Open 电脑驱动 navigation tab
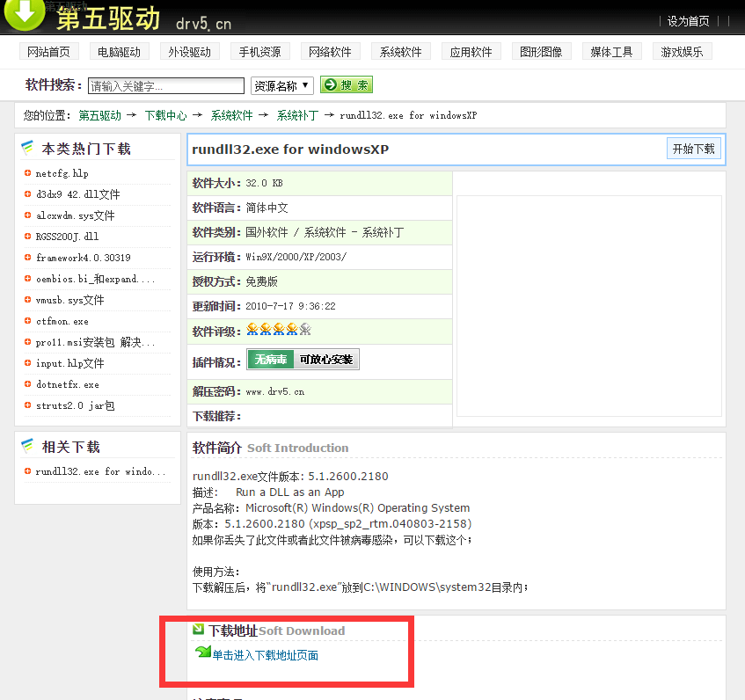745x700 pixels. (x=120, y=52)
